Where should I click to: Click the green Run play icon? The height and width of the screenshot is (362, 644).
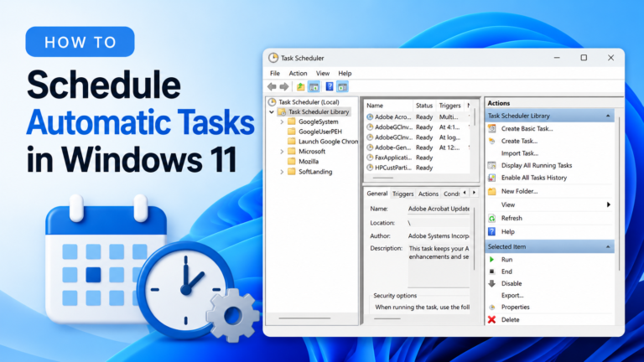pos(492,260)
